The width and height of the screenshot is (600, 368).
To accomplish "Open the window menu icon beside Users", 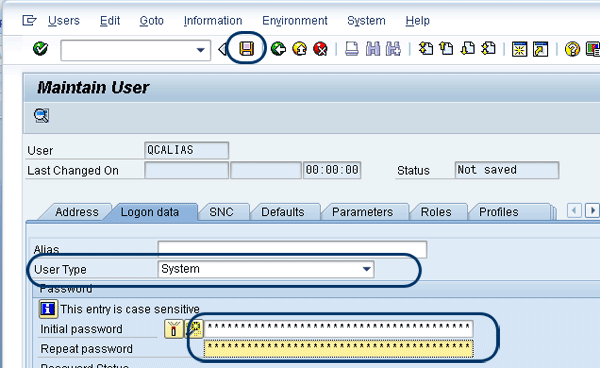I will (x=29, y=20).
